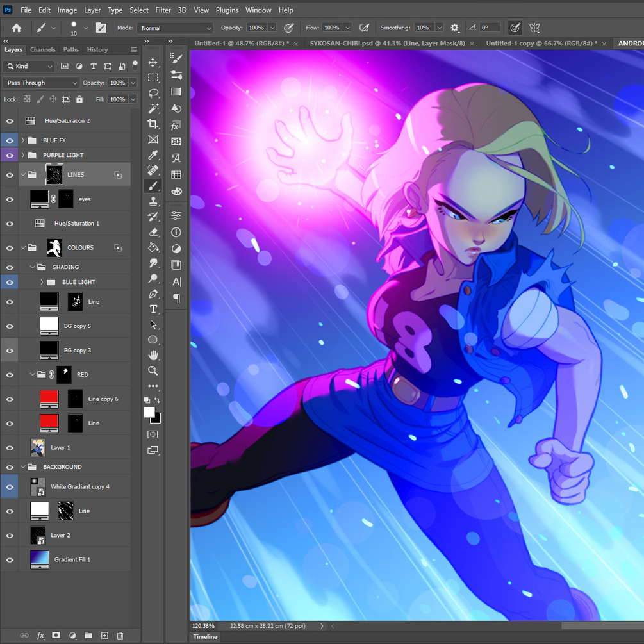
Task: Toggle symmetry painting butterfly icon
Action: [x=534, y=28]
